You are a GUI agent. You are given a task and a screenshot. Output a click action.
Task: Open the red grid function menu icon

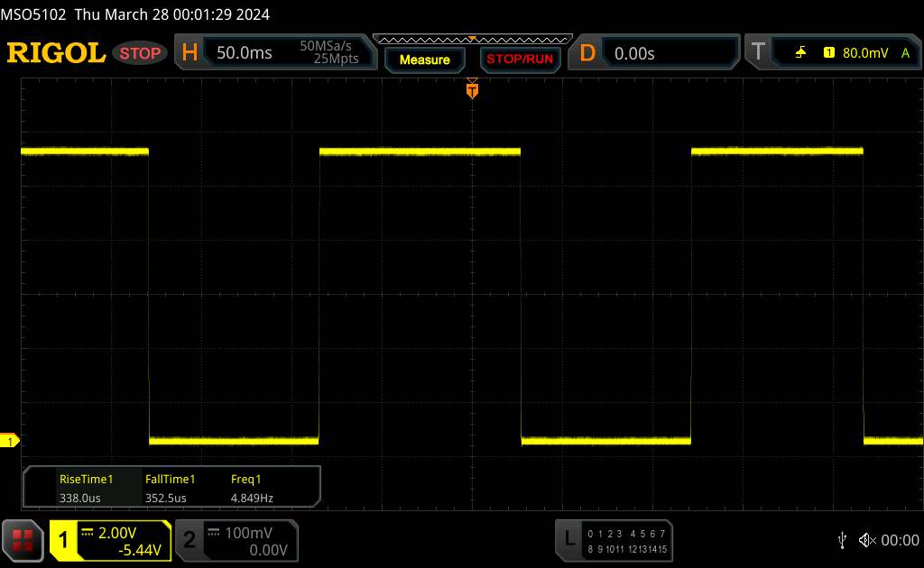[x=23, y=540]
